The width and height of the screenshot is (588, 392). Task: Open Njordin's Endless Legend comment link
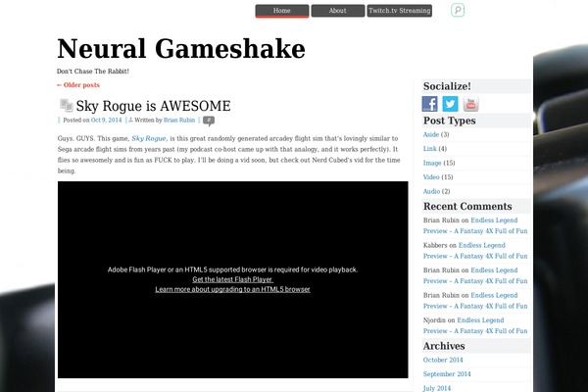(x=475, y=325)
